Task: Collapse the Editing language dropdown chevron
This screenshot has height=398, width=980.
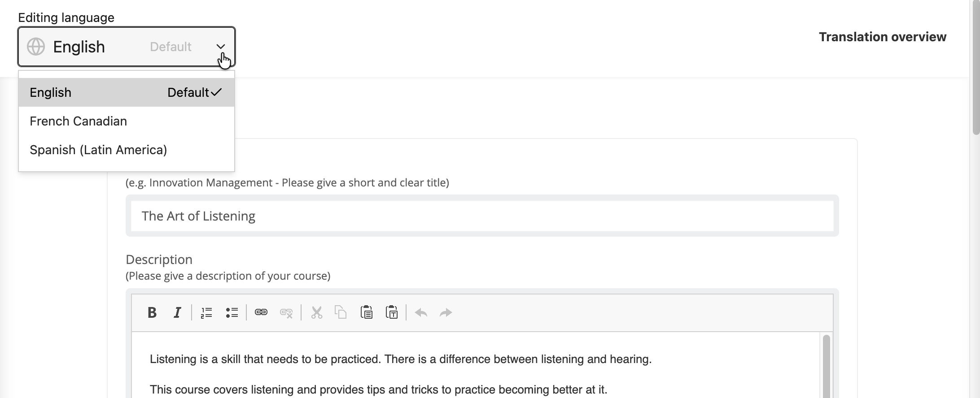Action: coord(220,47)
